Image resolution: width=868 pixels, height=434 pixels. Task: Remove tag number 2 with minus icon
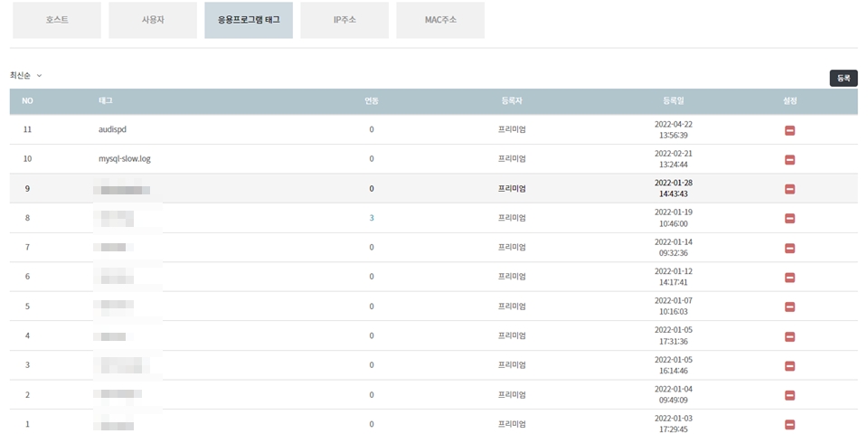coord(789,395)
